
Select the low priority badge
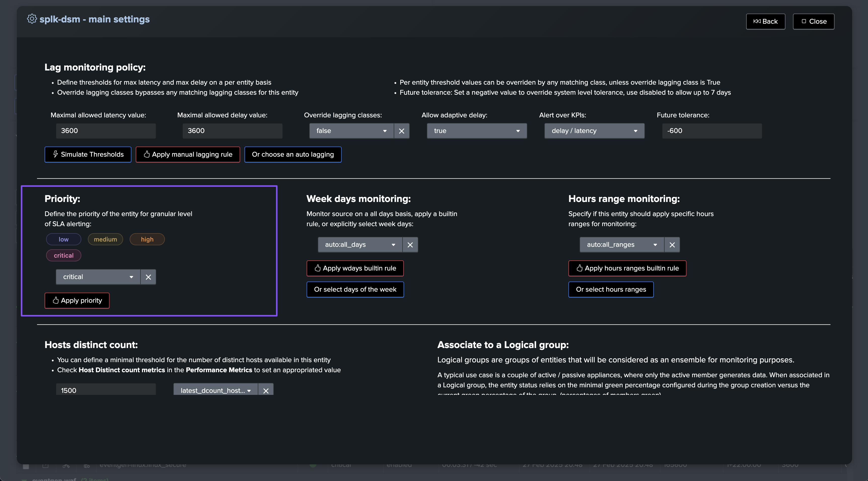(x=63, y=239)
